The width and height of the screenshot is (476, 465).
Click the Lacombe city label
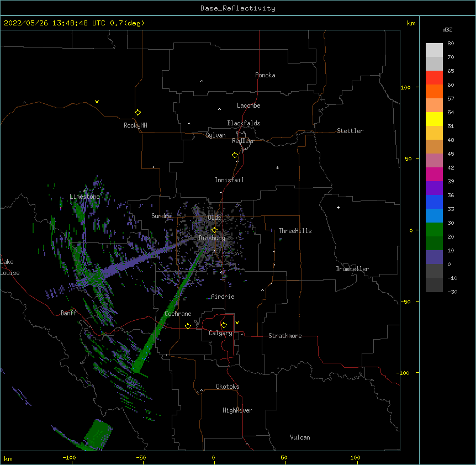coord(248,105)
